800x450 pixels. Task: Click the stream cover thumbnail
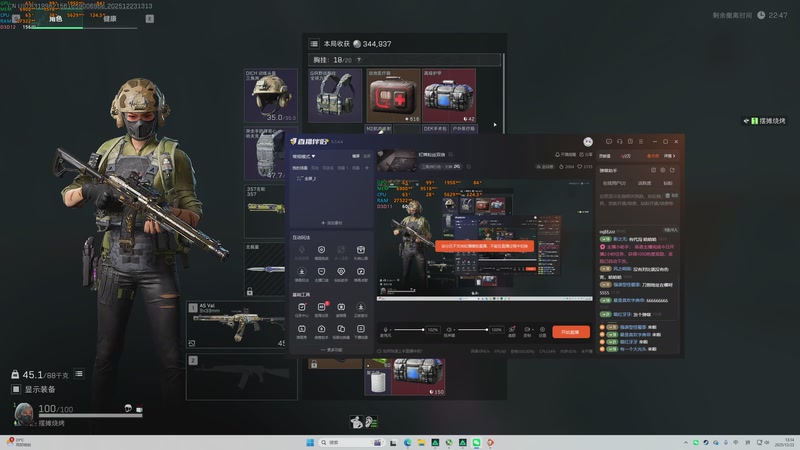click(397, 160)
